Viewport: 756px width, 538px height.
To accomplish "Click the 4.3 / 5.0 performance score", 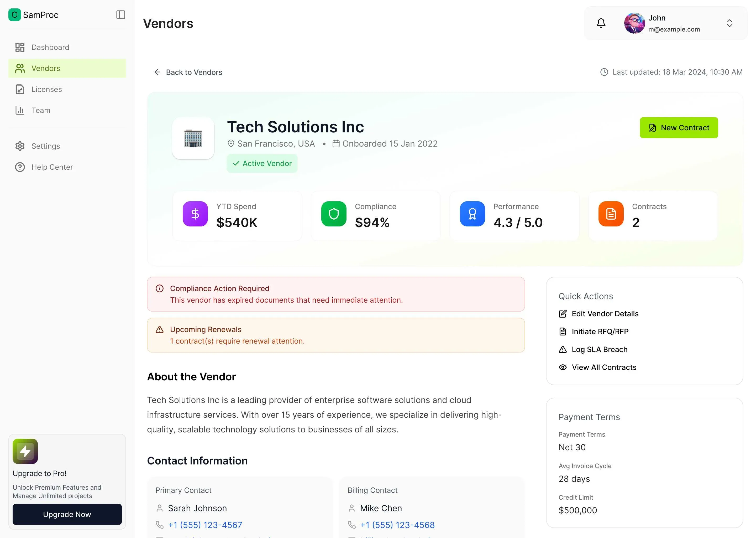I will coord(518,222).
